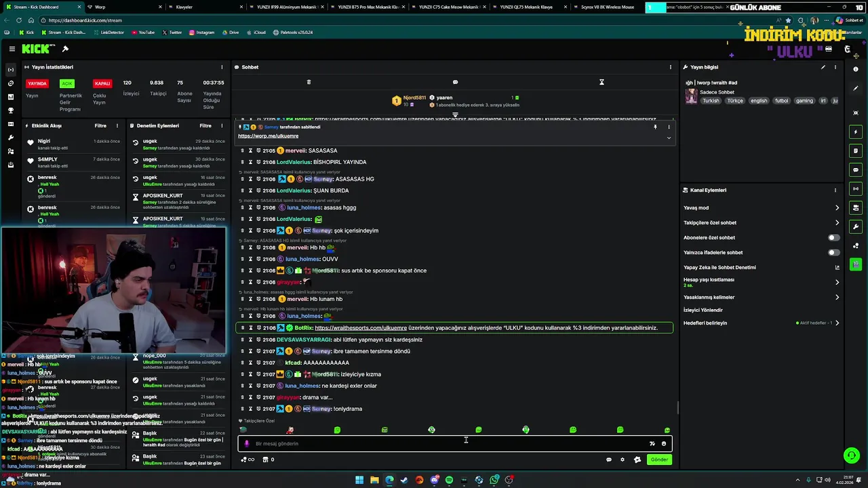Image resolution: width=868 pixels, height=488 pixels.
Task: Open the trophy icon in left sidebar
Action: tap(10, 110)
